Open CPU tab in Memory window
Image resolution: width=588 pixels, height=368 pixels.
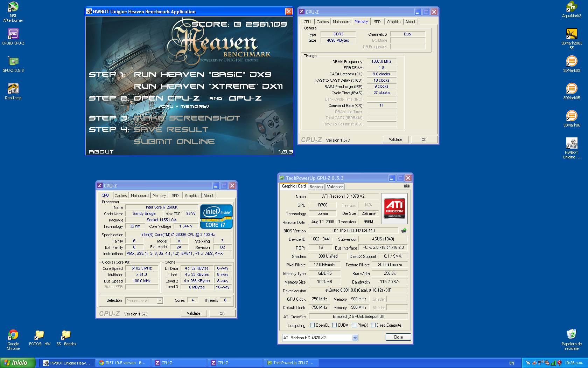click(x=307, y=22)
